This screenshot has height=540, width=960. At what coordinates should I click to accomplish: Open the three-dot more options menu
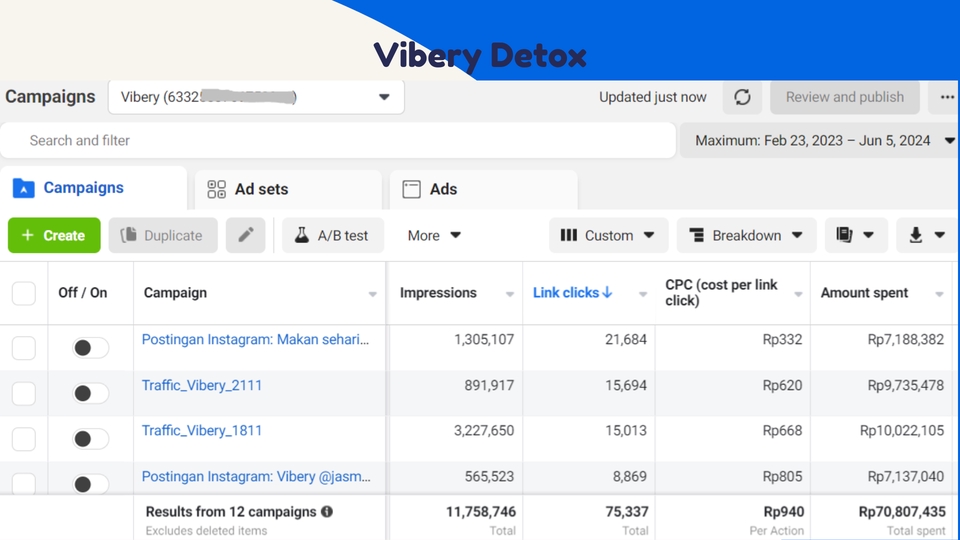coord(947,97)
